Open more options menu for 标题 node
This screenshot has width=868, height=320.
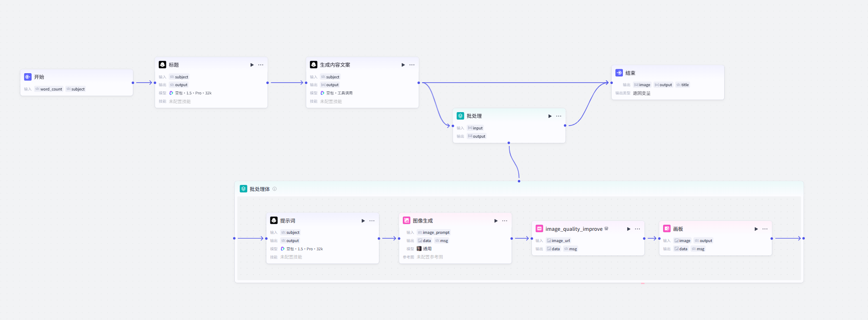coord(261,65)
